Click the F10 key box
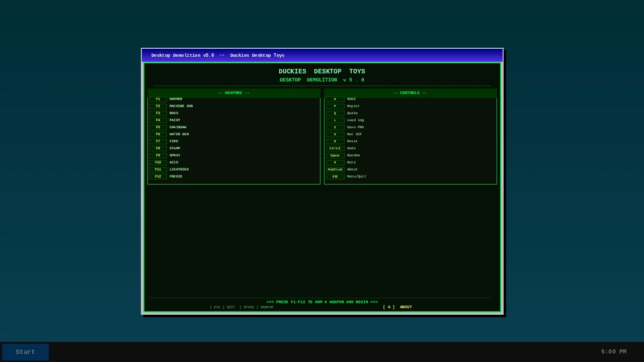The width and height of the screenshot is (644, 362). (158, 162)
